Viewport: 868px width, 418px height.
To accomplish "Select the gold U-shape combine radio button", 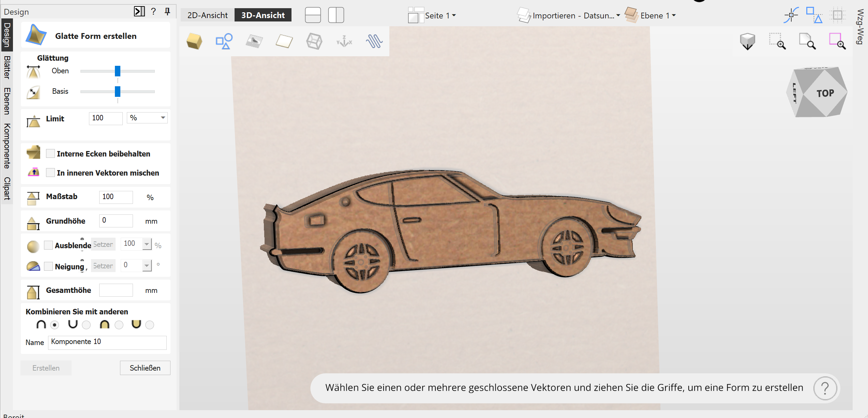I will click(150, 325).
